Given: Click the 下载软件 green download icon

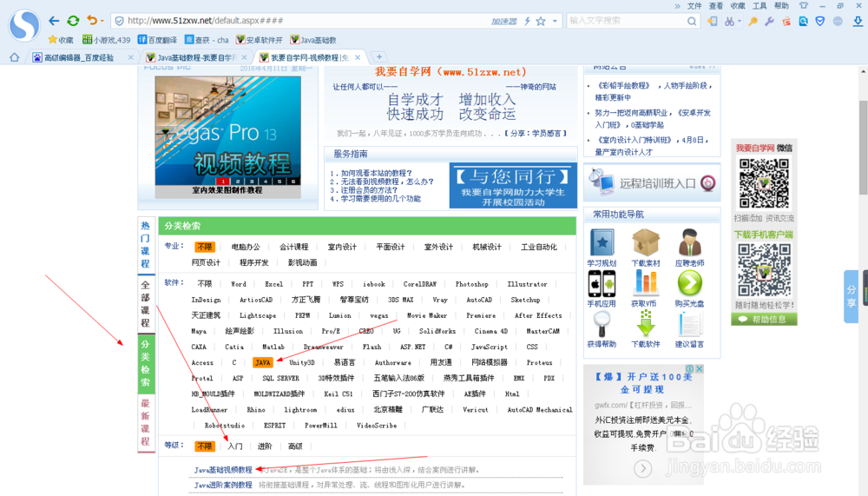Looking at the screenshot, I should click(646, 324).
